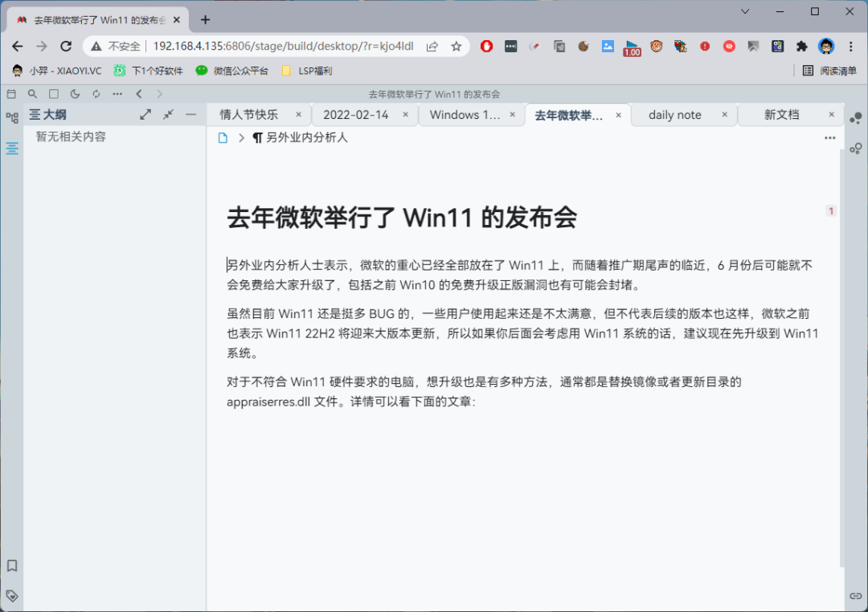Bookmark this page star icon
The image size is (868, 612).
pos(457,47)
